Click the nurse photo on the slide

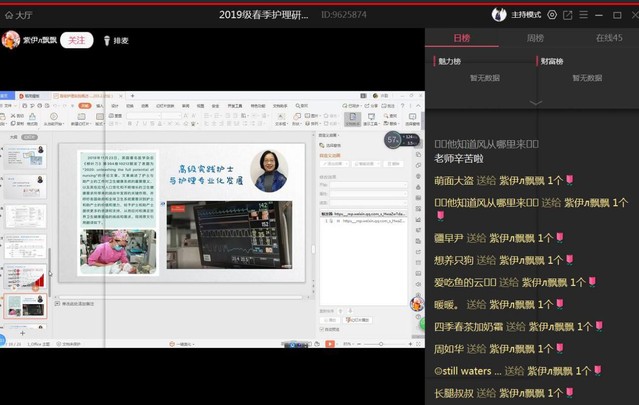click(x=118, y=249)
